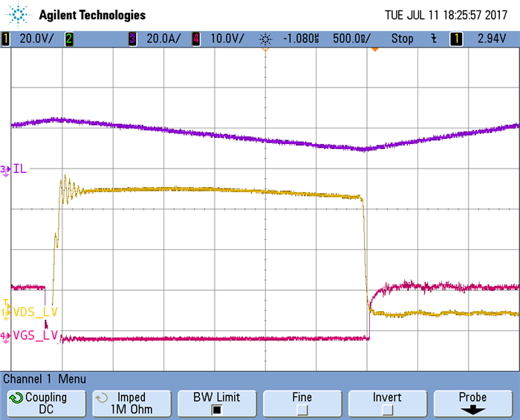
Task: Select the pink channel 4 indicator
Action: [x=197, y=38]
